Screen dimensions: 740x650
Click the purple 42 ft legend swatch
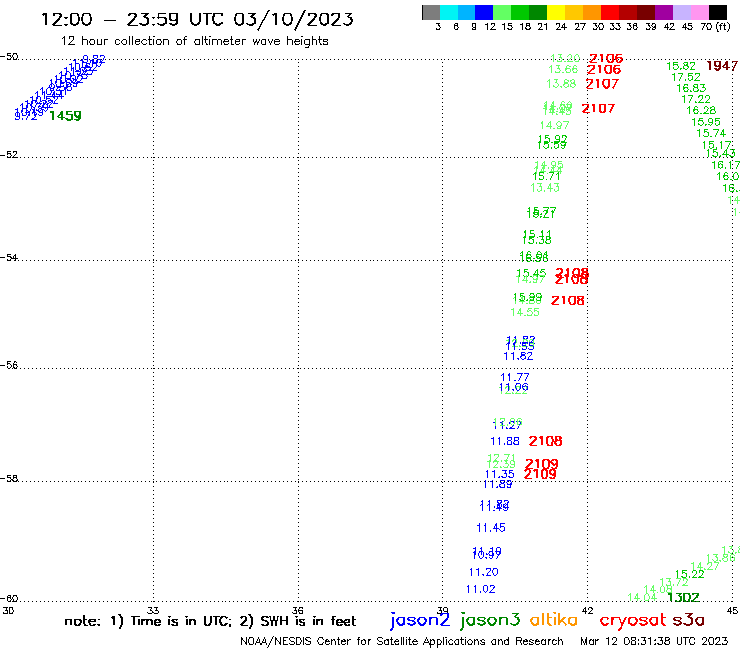pyautogui.click(x=664, y=12)
